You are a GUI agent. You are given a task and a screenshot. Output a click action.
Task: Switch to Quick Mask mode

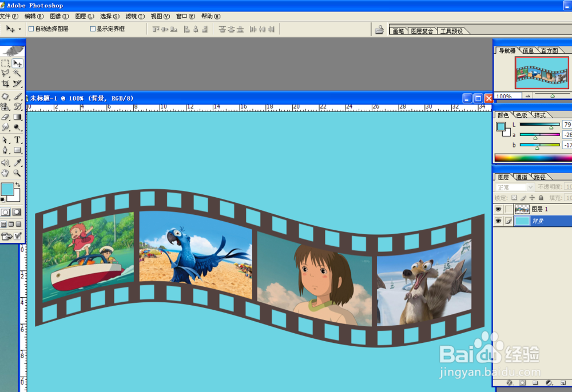pyautogui.click(x=17, y=212)
